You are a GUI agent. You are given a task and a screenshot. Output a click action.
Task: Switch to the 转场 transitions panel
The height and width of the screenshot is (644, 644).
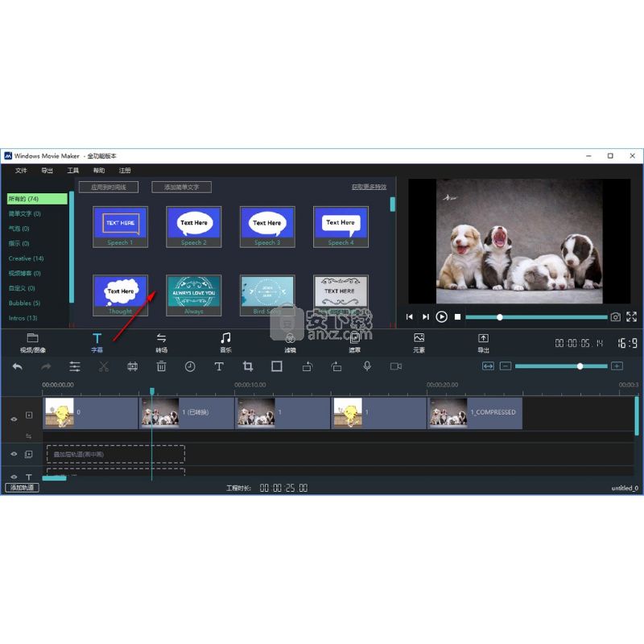(x=161, y=342)
